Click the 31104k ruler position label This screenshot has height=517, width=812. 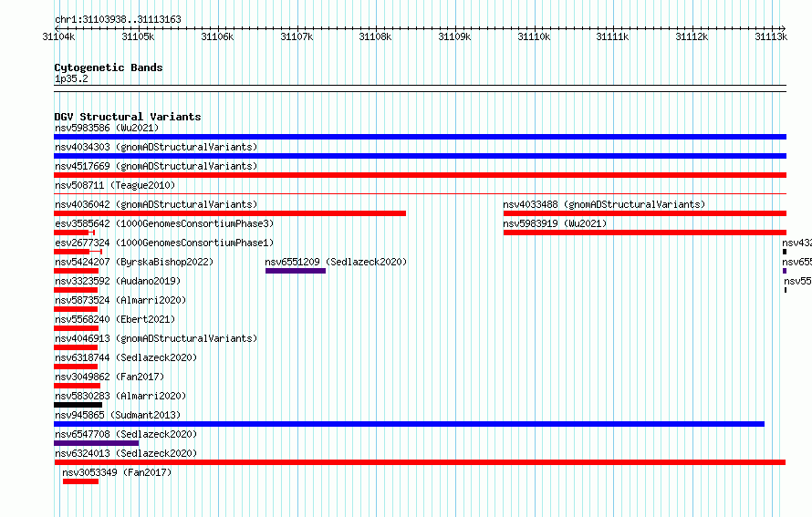(x=58, y=36)
